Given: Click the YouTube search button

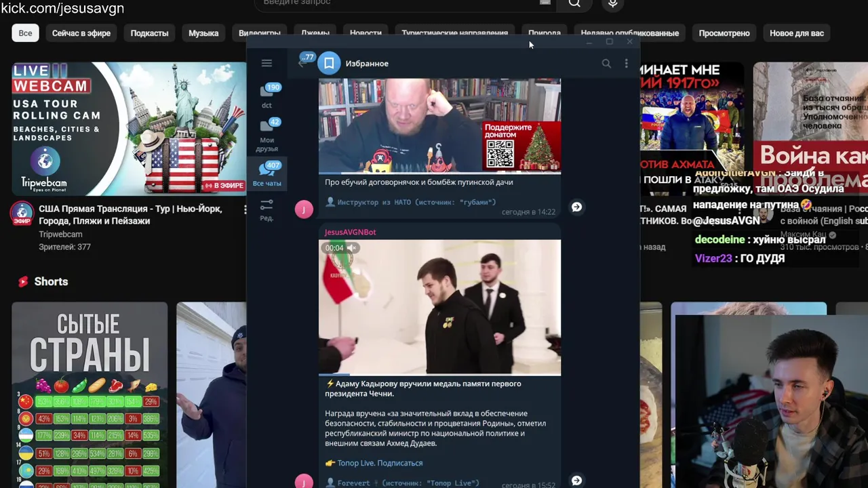Looking at the screenshot, I should [x=574, y=3].
